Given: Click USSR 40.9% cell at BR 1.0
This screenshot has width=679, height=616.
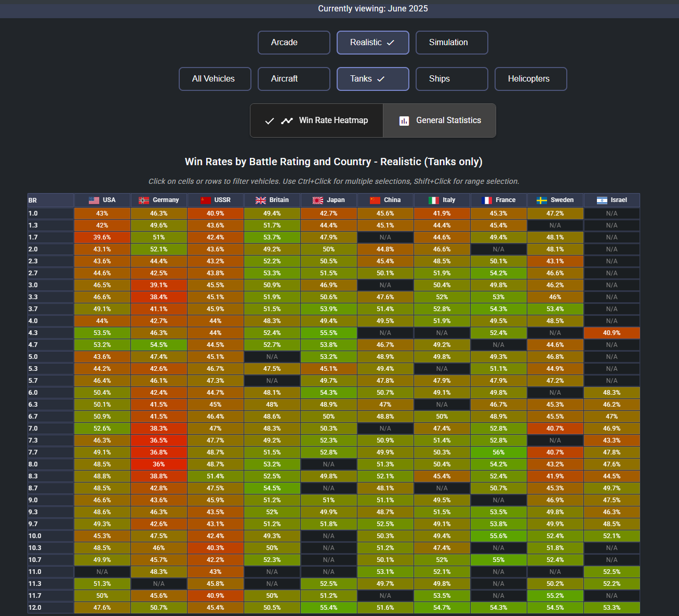Looking at the screenshot, I should [x=215, y=213].
